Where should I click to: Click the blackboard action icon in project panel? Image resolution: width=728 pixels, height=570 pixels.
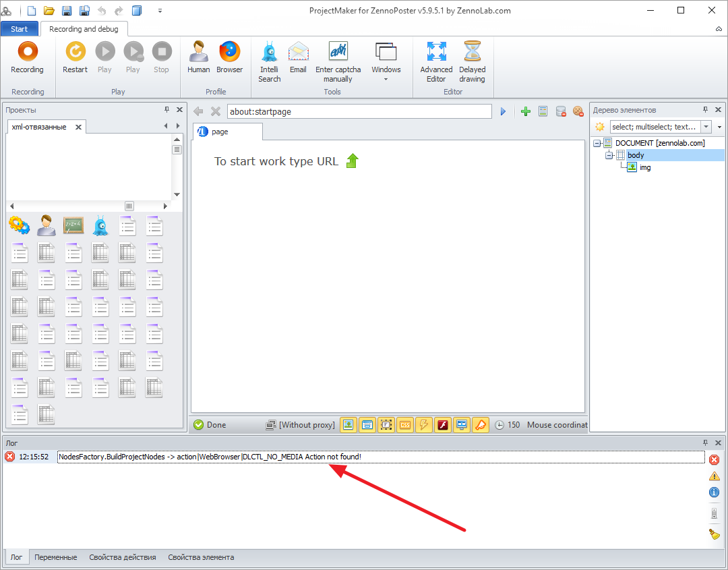click(73, 226)
